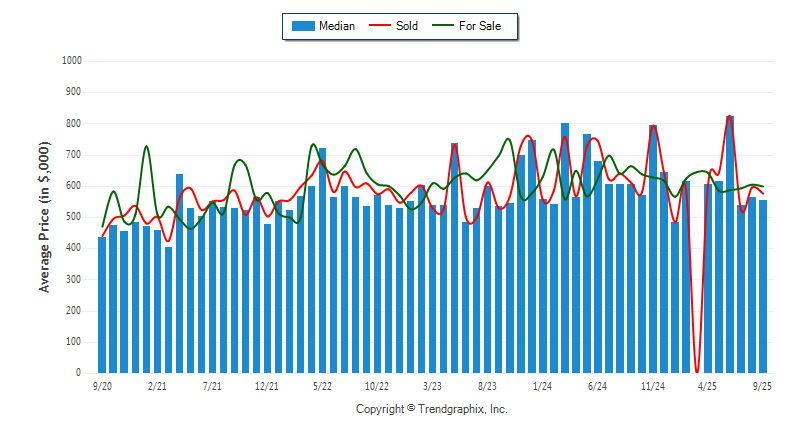Click the 500 value on the y-axis
Screen dimensions: 800x434
pos(73,217)
